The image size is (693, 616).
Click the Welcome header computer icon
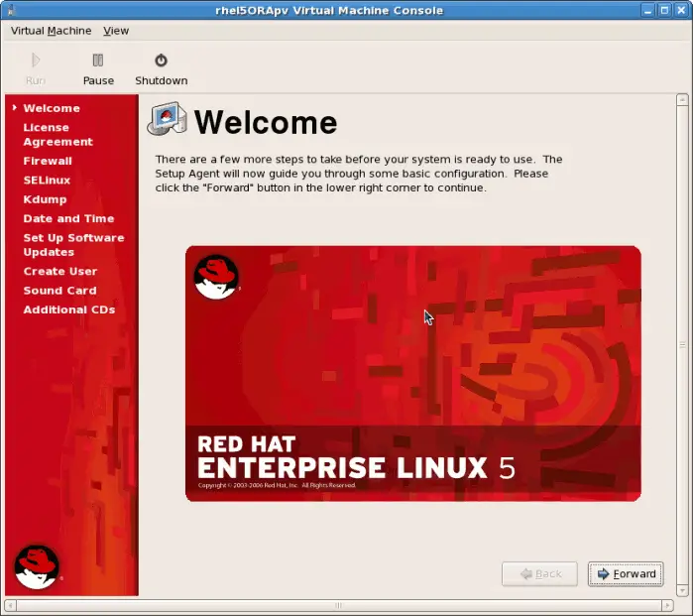[167, 120]
